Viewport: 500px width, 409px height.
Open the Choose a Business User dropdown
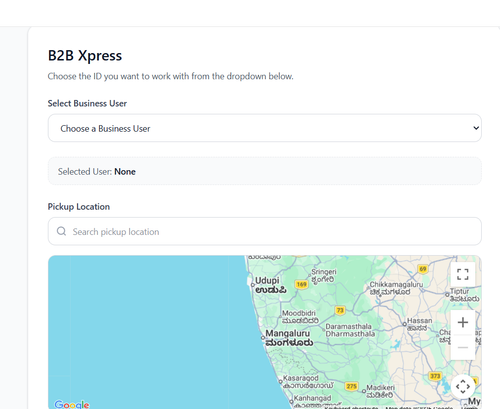click(265, 128)
